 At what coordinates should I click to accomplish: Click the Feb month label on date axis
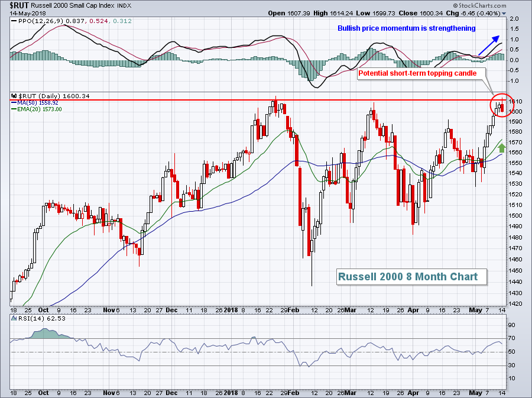pos(296,310)
